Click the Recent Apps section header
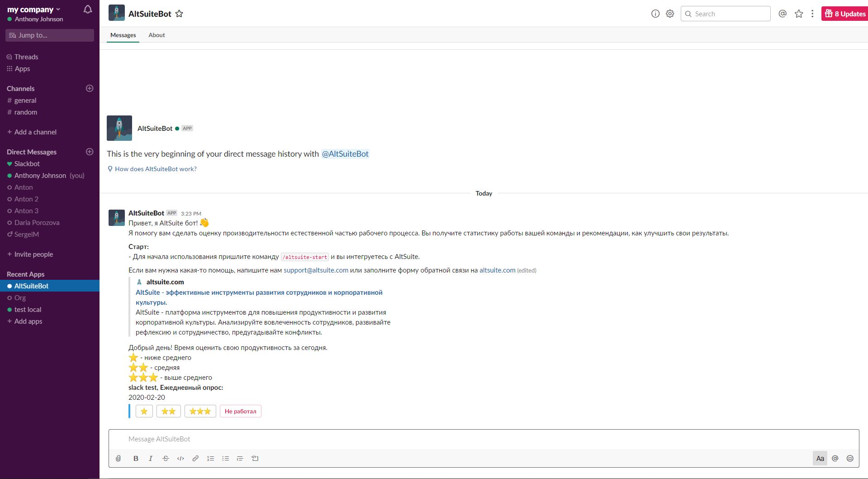 coord(25,274)
